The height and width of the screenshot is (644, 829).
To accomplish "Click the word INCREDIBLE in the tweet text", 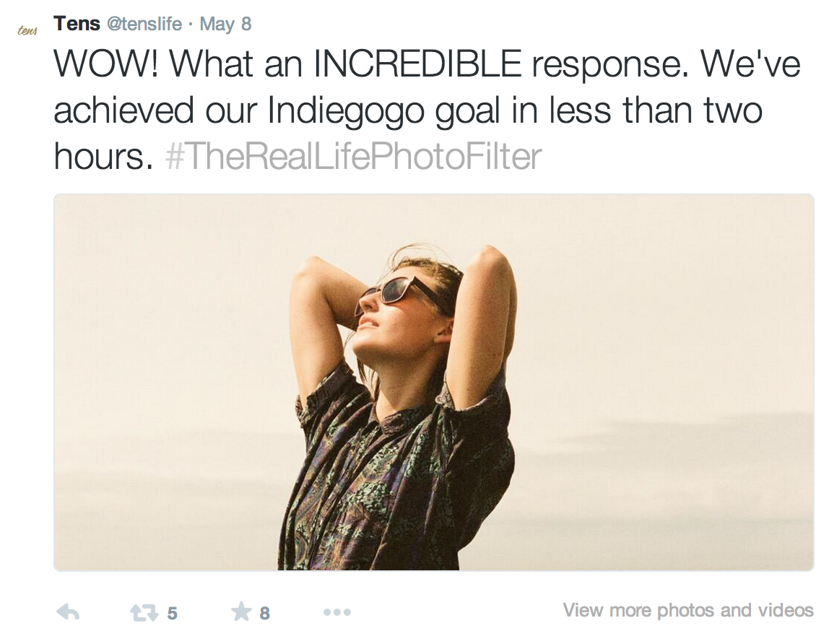I will 417,64.
